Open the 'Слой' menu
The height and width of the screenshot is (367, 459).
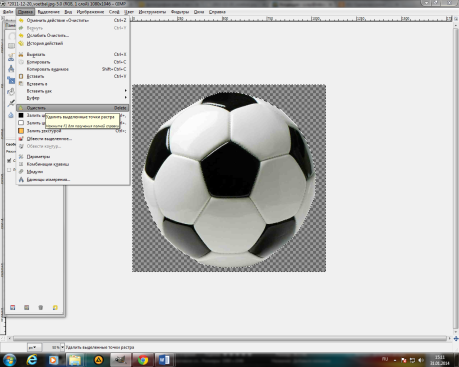pyautogui.click(x=114, y=12)
